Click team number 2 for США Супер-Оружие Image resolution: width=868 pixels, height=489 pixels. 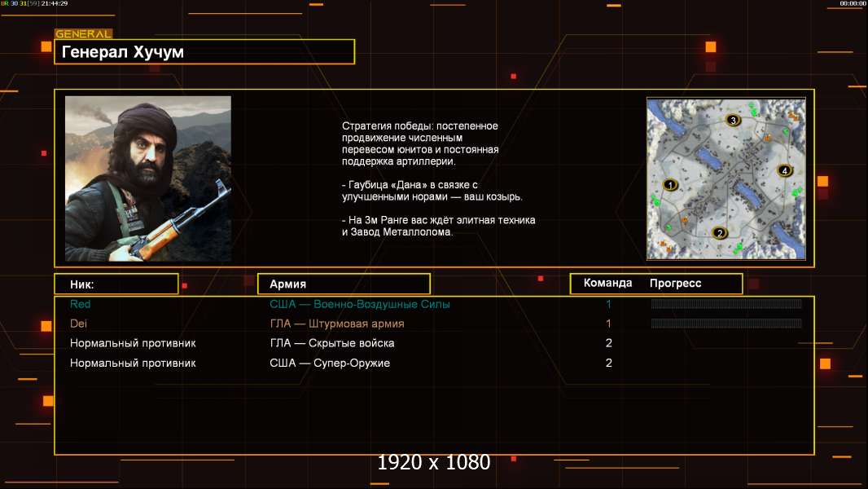(609, 363)
